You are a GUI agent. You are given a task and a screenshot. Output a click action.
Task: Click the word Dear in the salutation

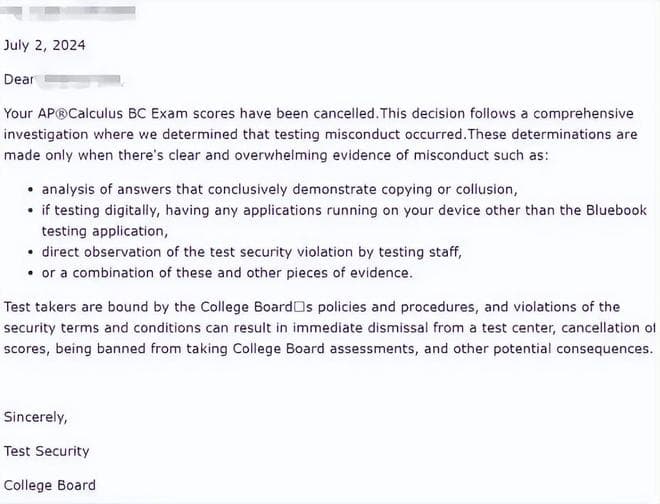point(19,79)
